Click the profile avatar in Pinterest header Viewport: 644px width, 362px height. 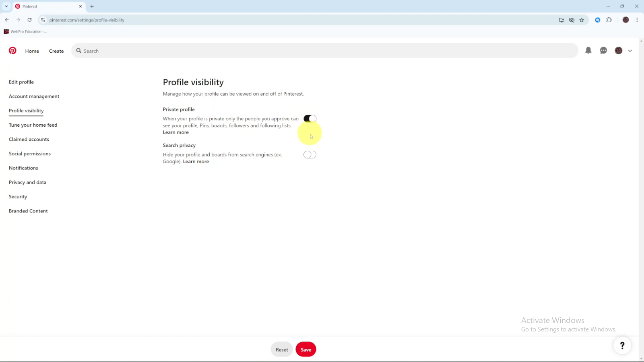click(619, 51)
